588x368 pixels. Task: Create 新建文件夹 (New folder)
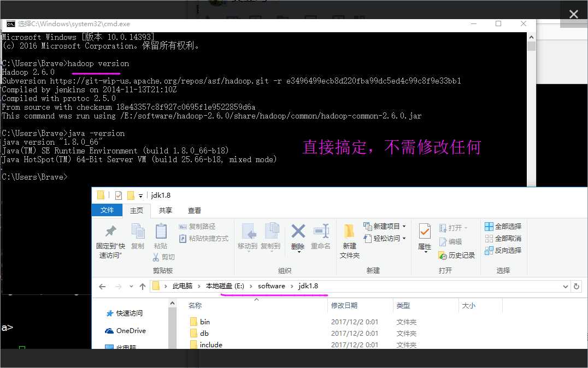click(350, 241)
